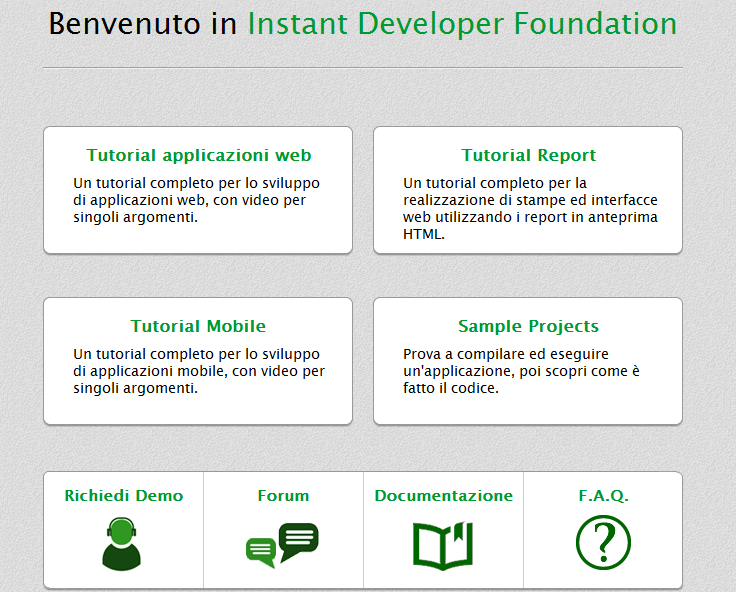Select the Forum label

click(x=284, y=495)
